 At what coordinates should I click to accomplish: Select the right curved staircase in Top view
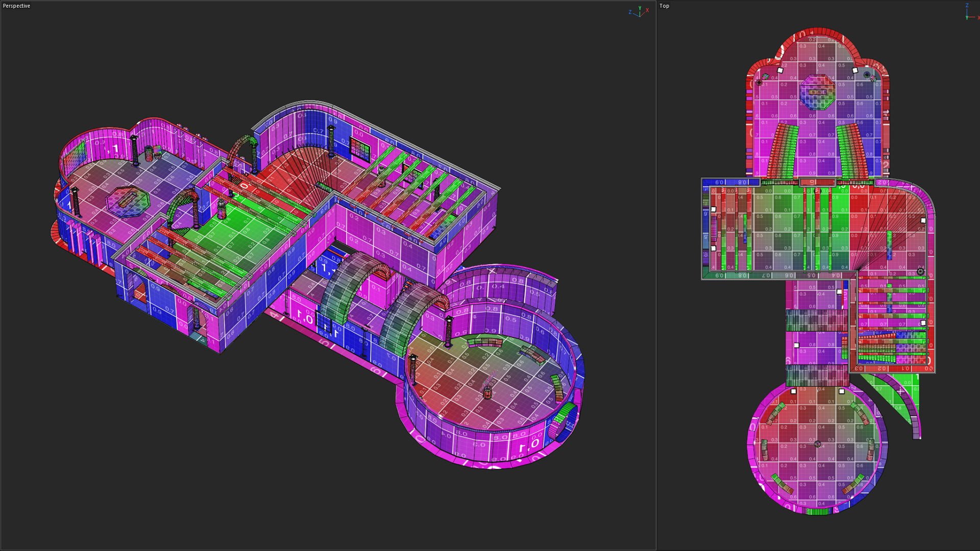tap(851, 151)
